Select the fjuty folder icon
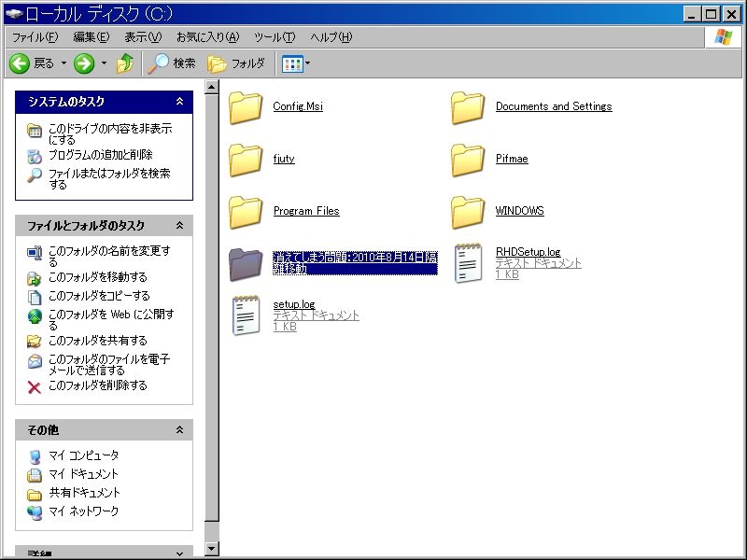Viewport: 747px width, 560px height. [246, 160]
